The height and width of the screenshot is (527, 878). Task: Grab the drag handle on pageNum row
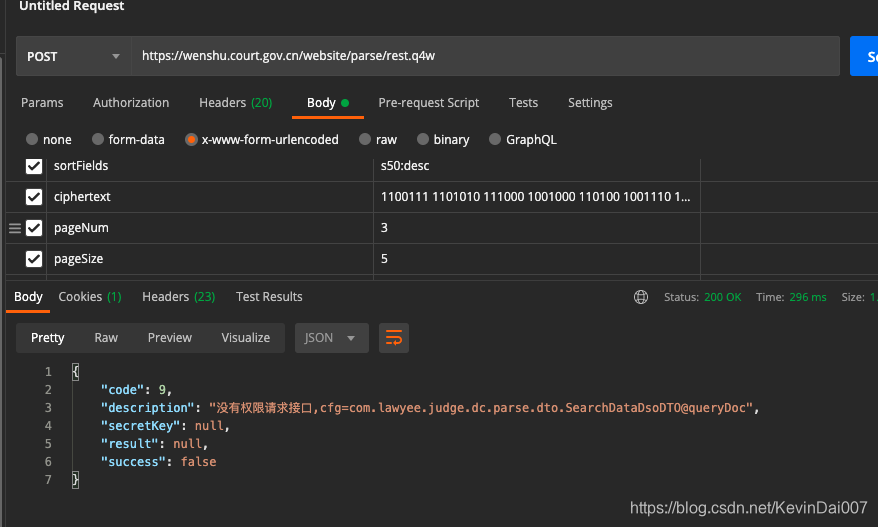(15, 228)
